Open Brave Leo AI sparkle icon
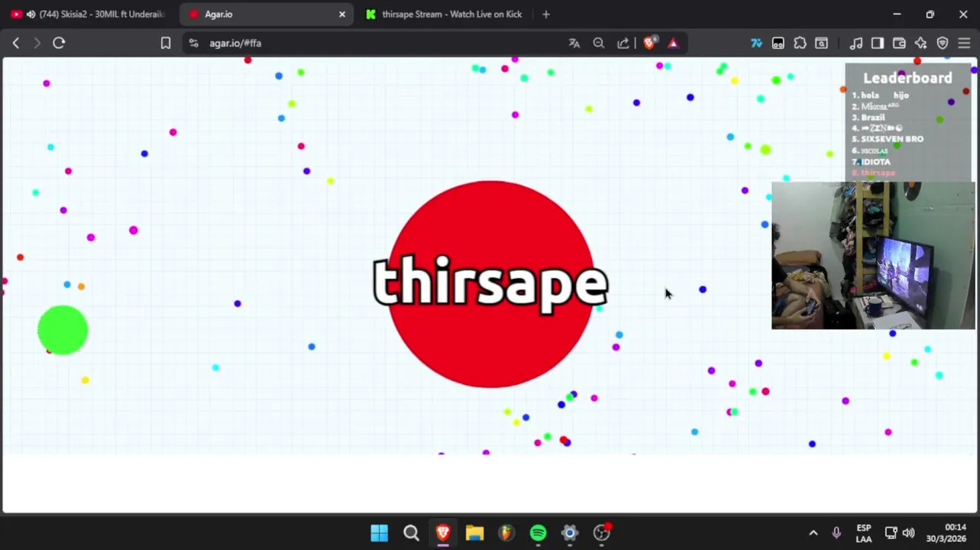 pyautogui.click(x=921, y=44)
